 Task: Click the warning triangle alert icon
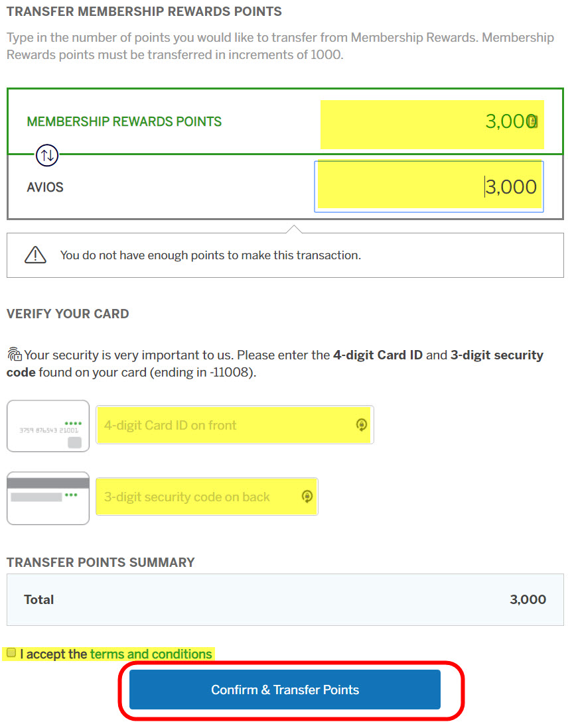[x=35, y=255]
